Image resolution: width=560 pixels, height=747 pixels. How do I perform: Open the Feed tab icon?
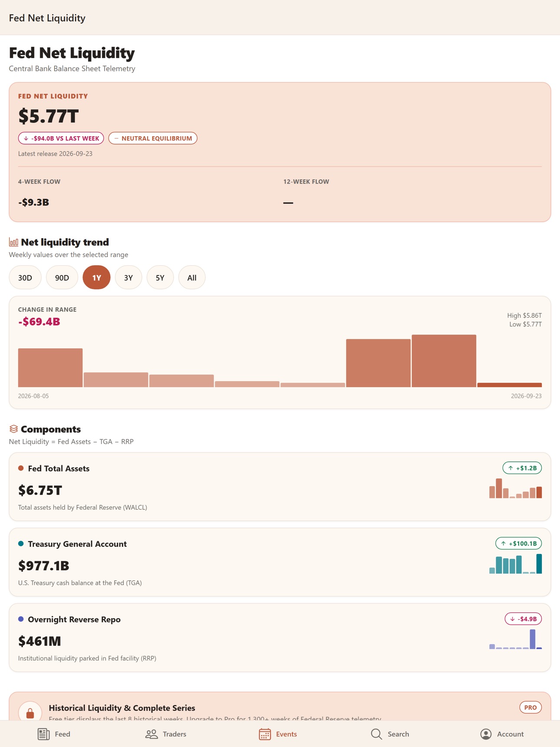pyautogui.click(x=43, y=734)
